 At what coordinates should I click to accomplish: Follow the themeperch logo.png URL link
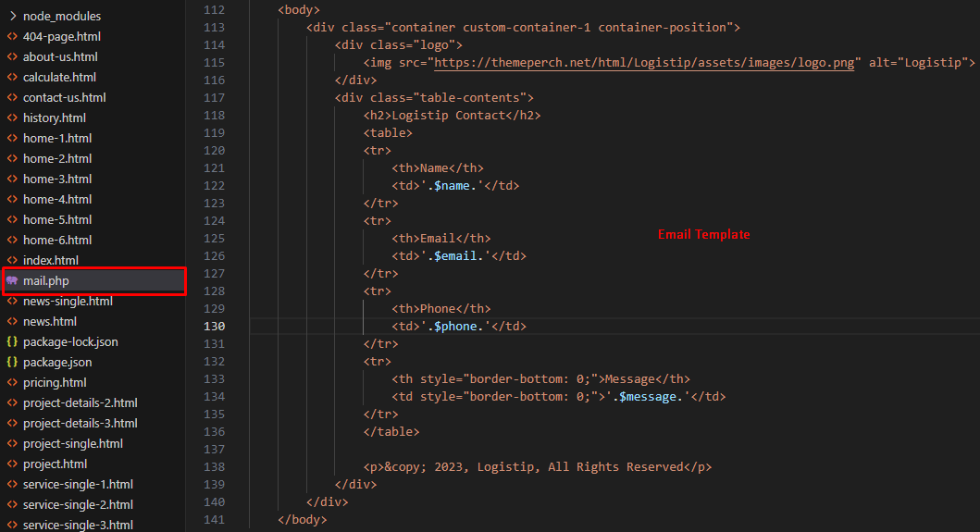[x=643, y=62]
